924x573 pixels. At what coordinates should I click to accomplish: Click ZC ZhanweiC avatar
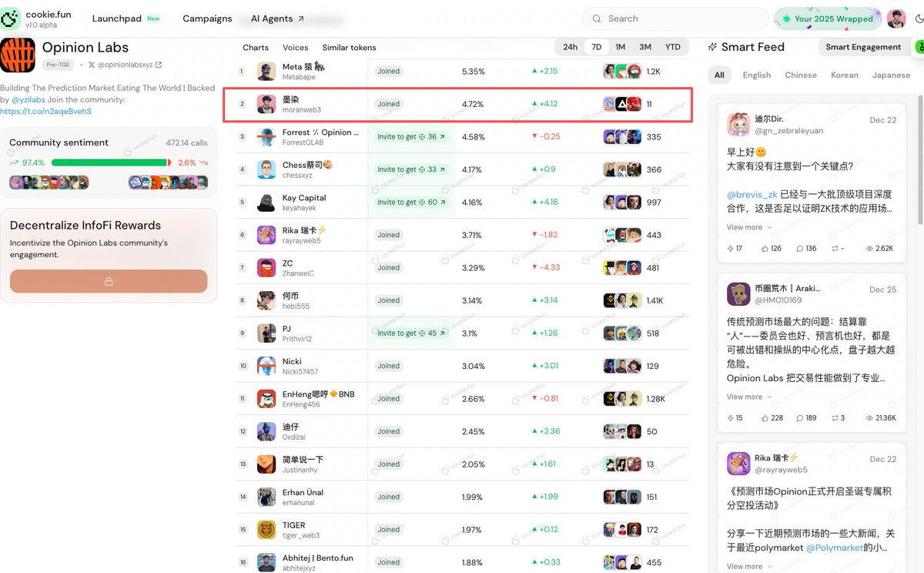pyautogui.click(x=266, y=268)
